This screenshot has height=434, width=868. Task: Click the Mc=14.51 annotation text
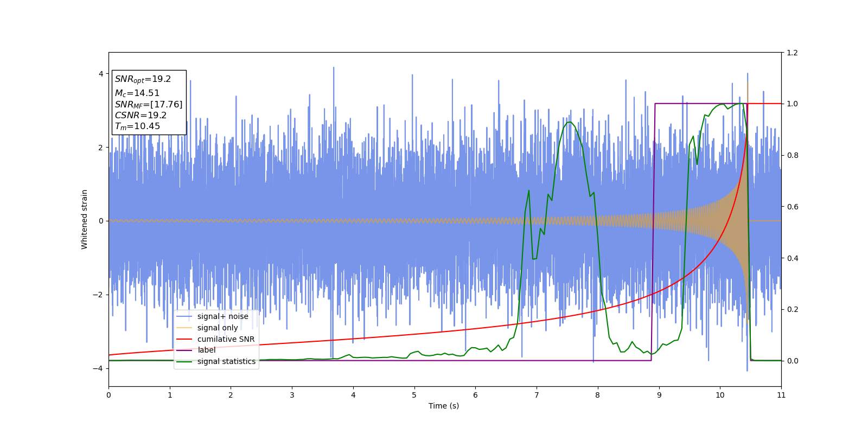tap(137, 93)
